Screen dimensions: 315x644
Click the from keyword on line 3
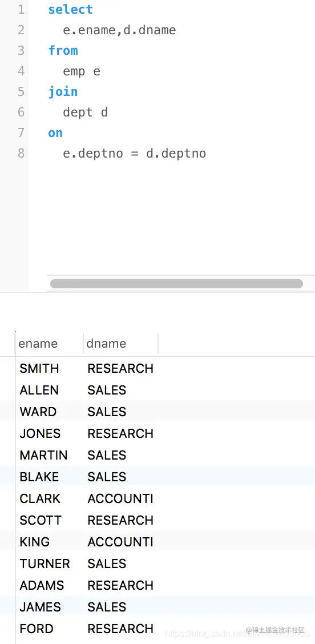pyautogui.click(x=63, y=50)
